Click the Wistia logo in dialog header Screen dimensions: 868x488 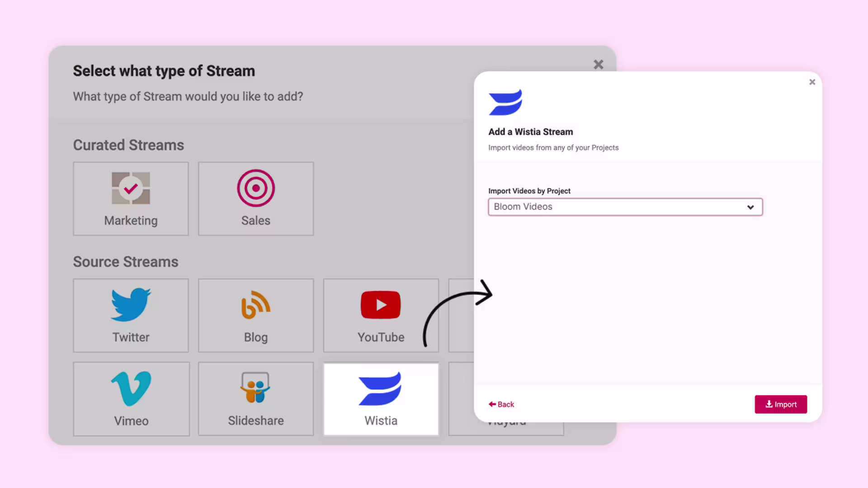tap(505, 103)
